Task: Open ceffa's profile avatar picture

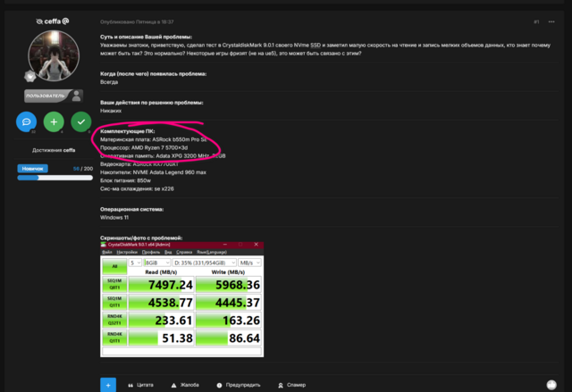Action: click(x=54, y=56)
